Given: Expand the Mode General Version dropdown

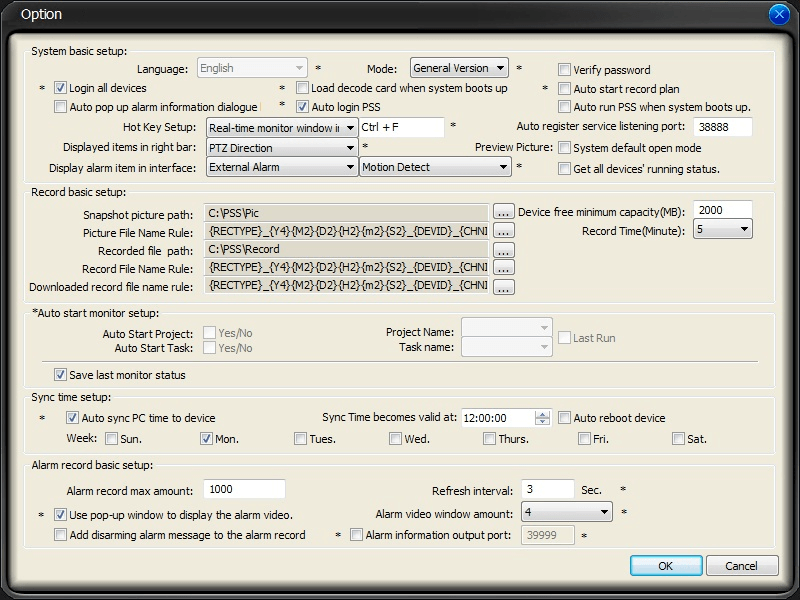Looking at the screenshot, I should [x=500, y=68].
